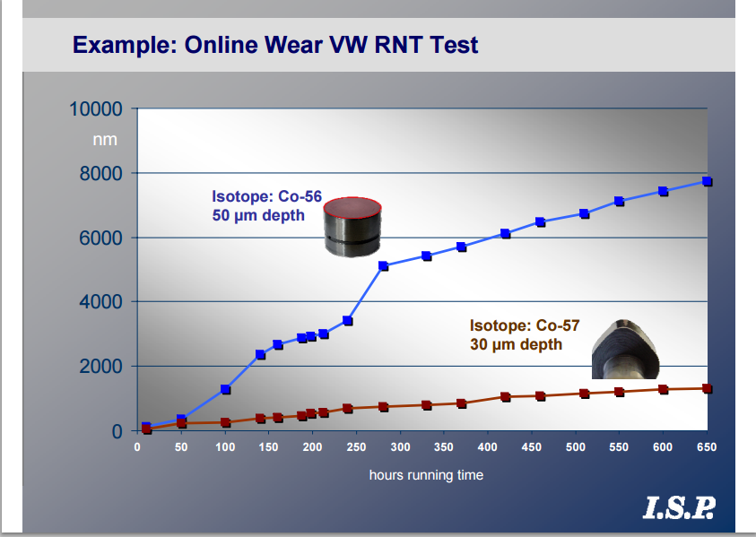
Task: Click the blue data point near 140 hours
Action: 260,355
